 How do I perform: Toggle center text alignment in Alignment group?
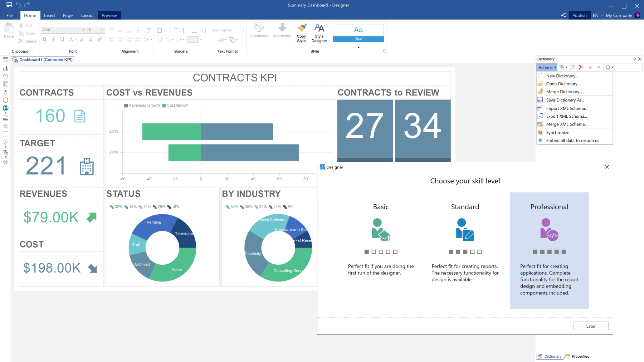120,40
